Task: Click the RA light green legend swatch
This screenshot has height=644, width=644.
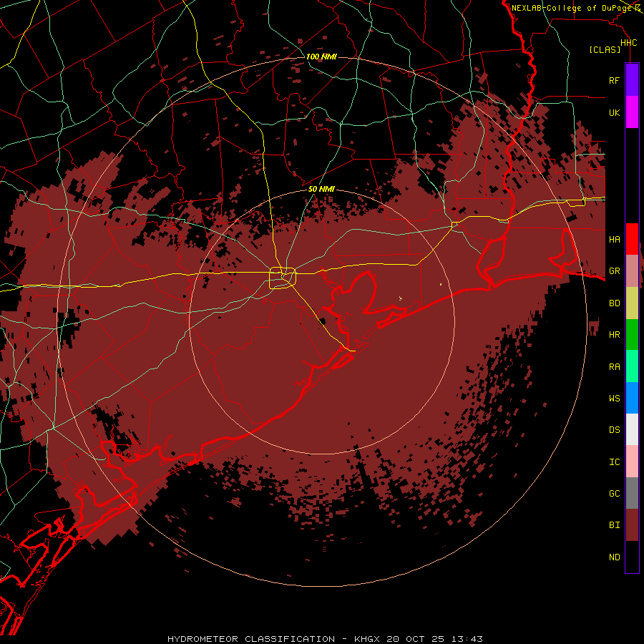Action: 632,366
